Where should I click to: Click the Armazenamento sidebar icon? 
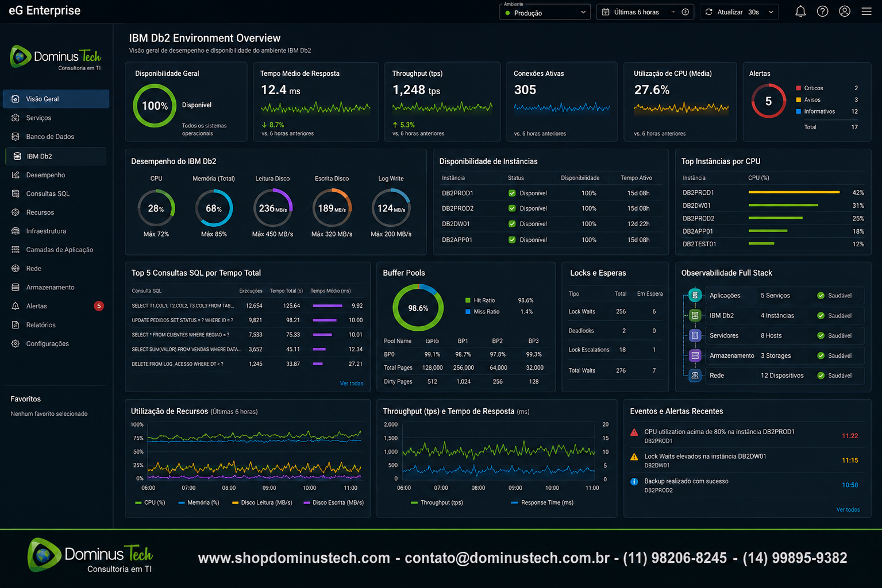[x=16, y=287]
